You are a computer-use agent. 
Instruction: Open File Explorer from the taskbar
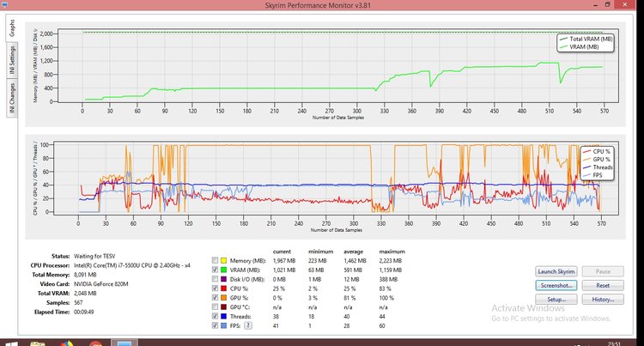click(38, 343)
